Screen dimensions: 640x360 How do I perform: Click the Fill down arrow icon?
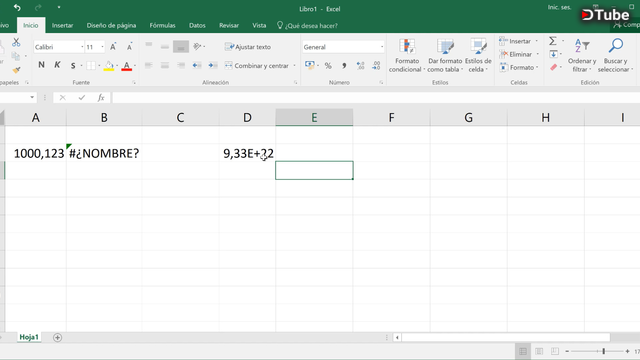553,54
